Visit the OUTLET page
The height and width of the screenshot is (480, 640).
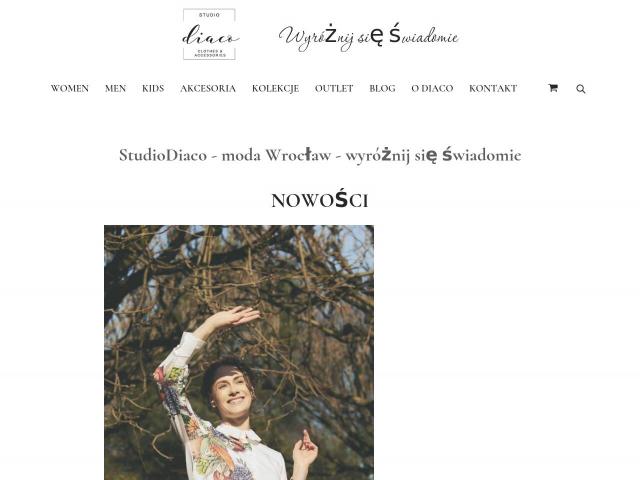334,89
